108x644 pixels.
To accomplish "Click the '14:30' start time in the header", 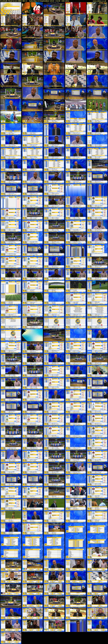I will 58,1.
